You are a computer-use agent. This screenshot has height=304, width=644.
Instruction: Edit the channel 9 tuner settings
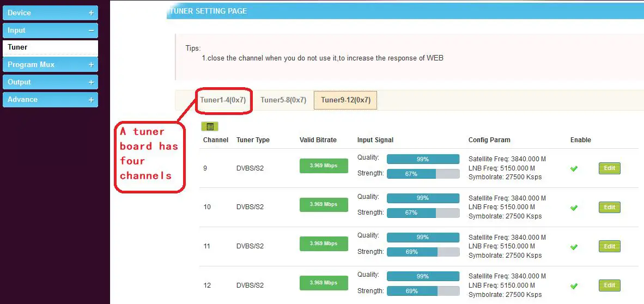click(609, 168)
